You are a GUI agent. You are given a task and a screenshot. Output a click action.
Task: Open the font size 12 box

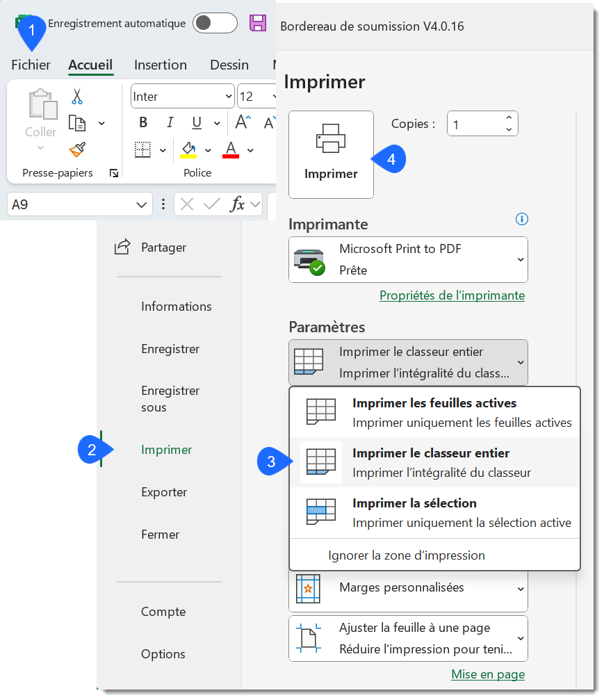256,96
